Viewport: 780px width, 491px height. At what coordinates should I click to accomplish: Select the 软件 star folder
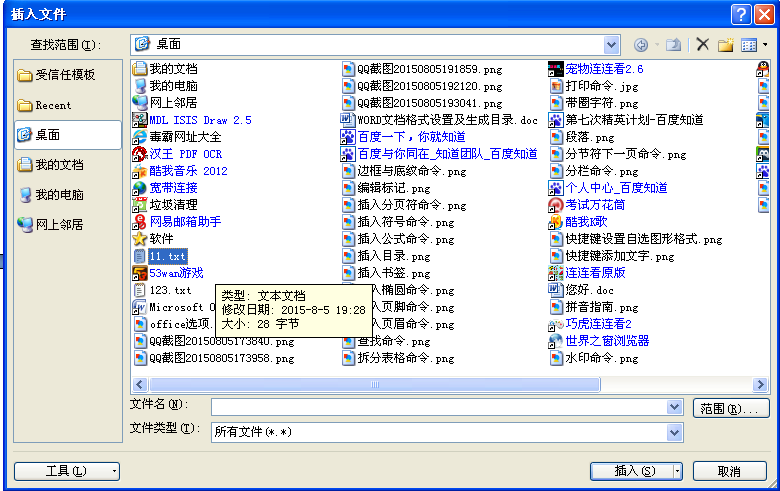click(153, 238)
